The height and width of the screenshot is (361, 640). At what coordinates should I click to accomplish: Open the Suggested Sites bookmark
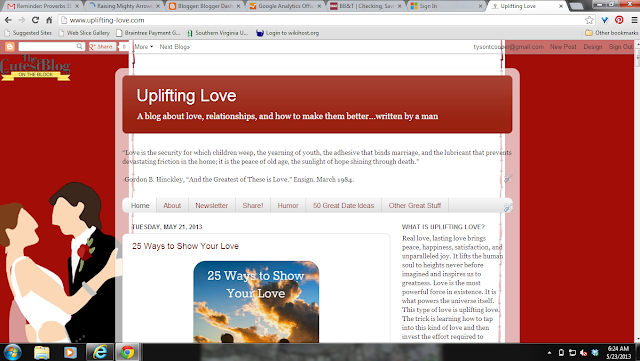click(x=28, y=33)
